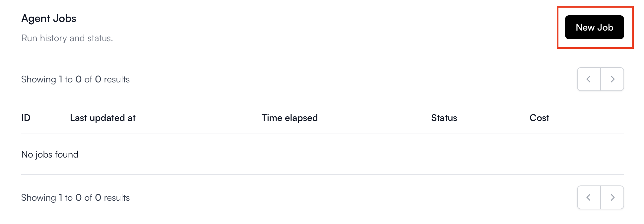The width and height of the screenshot is (644, 224).
Task: Click the word results in bottom summary
Action: tap(117, 198)
